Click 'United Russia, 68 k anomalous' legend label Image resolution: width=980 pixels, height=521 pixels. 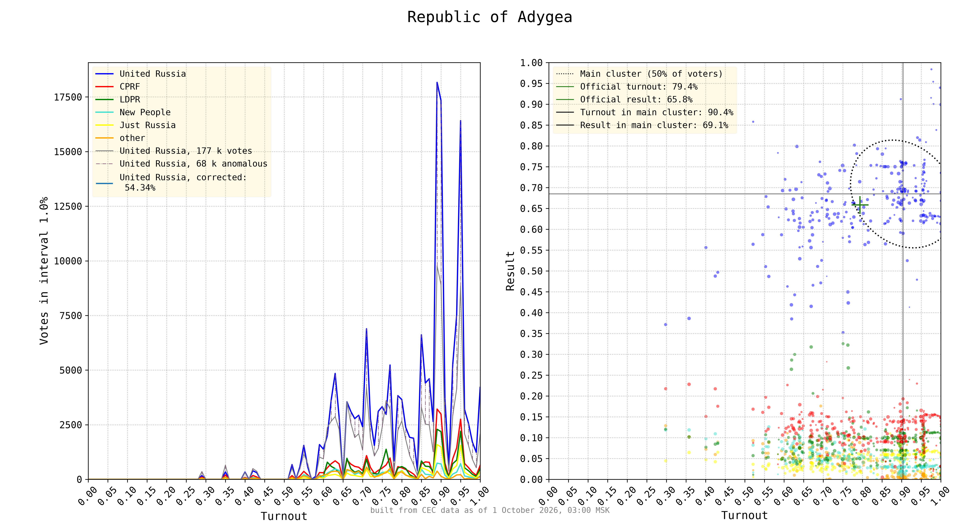tap(193, 164)
